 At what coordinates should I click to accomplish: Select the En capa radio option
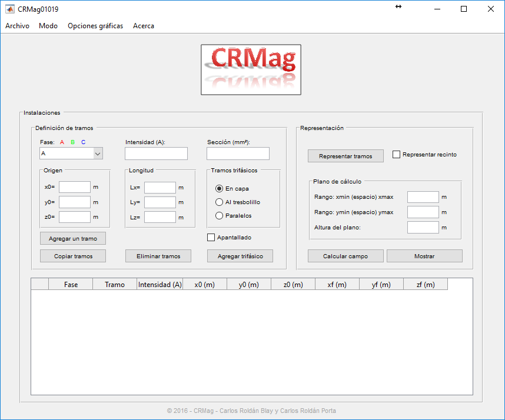[220, 189]
